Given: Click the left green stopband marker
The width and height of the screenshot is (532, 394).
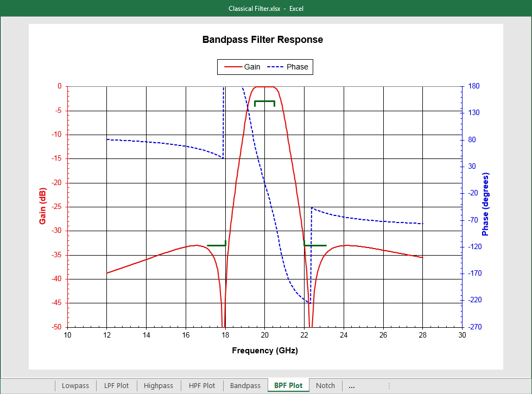Looking at the screenshot, I should [216, 245].
